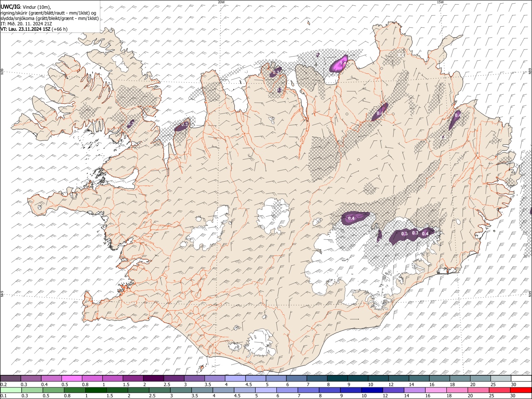Image resolution: width=532 pixels, height=399 pixels.
Task: Pick the lower legend swatch between 18 and 20
Action: click(457, 390)
